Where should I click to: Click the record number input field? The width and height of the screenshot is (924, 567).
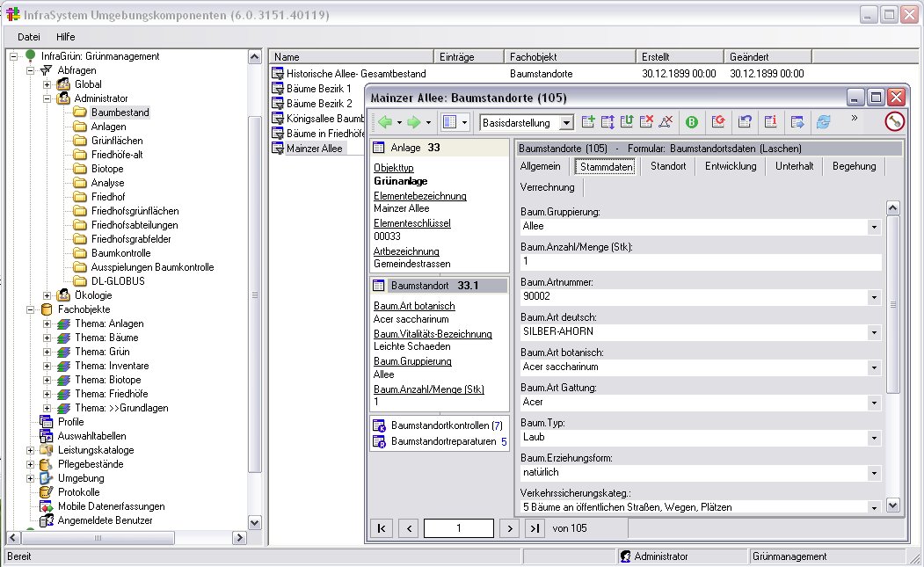coord(458,528)
